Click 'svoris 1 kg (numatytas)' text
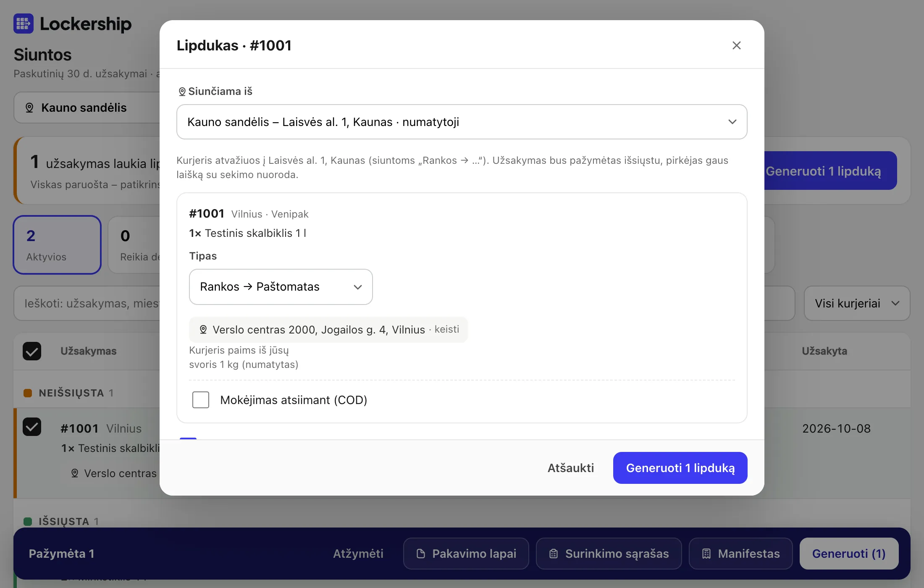 [244, 365]
